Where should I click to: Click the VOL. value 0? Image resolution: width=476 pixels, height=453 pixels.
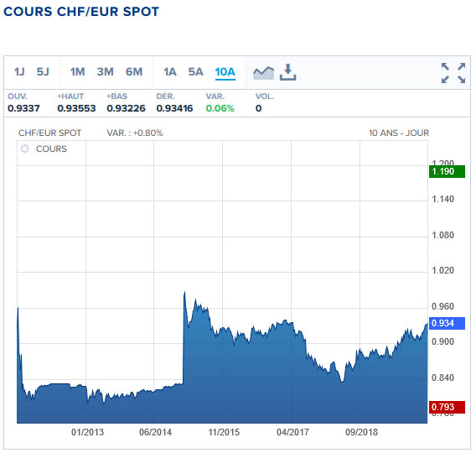click(258, 108)
